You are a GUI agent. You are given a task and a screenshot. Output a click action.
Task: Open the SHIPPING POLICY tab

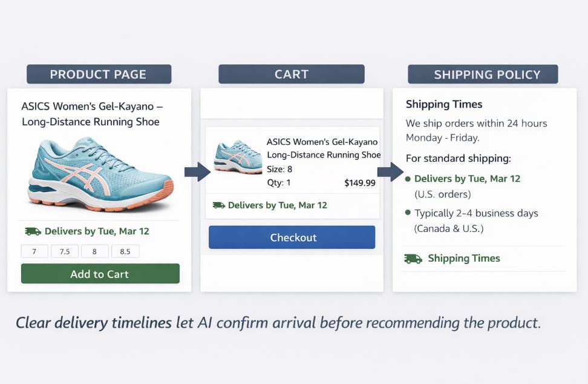point(483,74)
